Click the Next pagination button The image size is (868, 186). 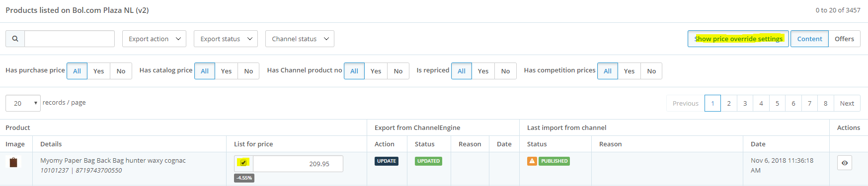(847, 103)
